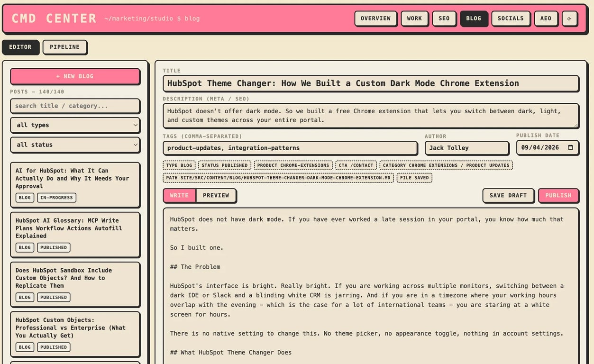The width and height of the screenshot is (594, 364).
Task: Open post 'HubSpot AI Glossary: MCP Write Plans'
Action: [x=75, y=235]
